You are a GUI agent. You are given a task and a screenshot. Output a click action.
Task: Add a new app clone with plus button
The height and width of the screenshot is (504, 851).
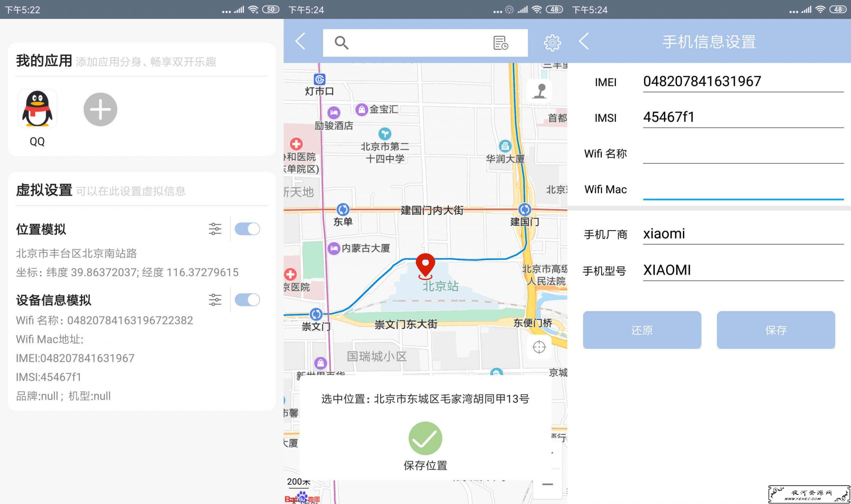click(x=100, y=109)
